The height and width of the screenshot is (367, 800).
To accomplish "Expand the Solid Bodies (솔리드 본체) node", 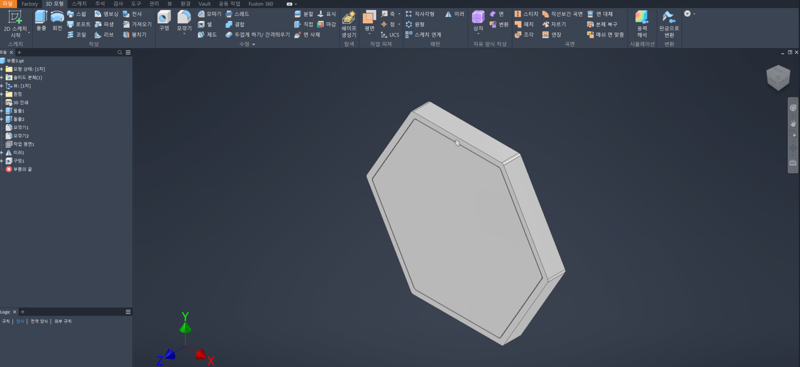I will 2,78.
